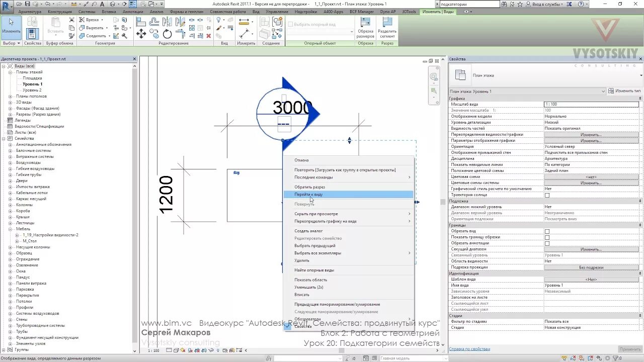Image resolution: width=644 pixels, height=362 pixels.
Task: Click the Move tool in Редактирование panel
Action: [x=141, y=34]
